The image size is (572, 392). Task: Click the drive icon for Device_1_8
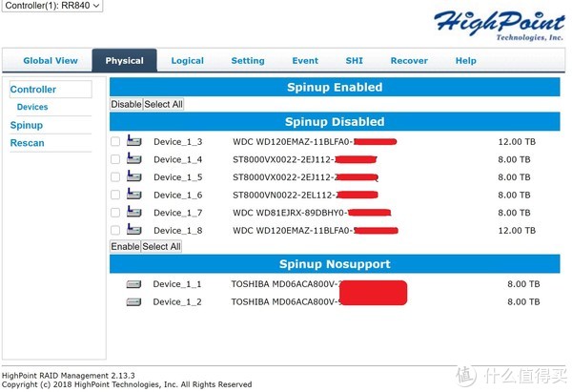[133, 230]
